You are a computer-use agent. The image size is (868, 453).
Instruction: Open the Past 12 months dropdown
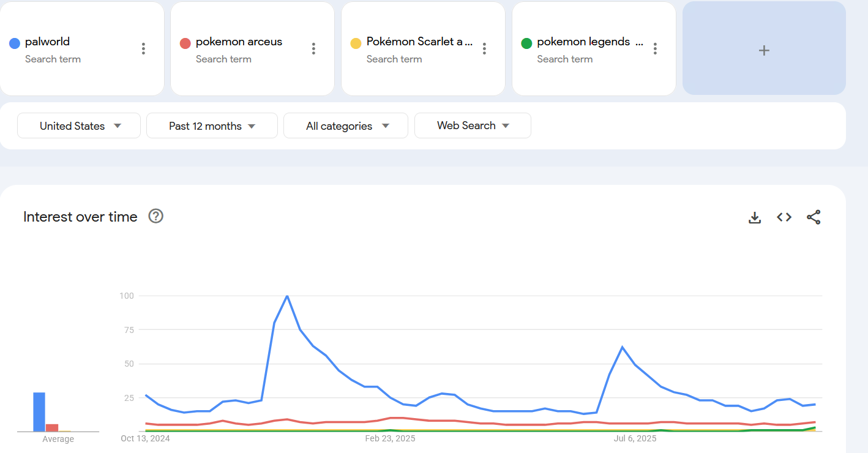(x=212, y=126)
